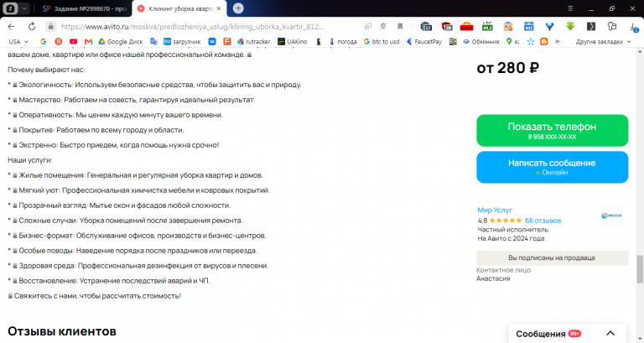Click the bookmark page icon in address bar
Image resolution: width=644 pixels, height=343 pixels.
point(400,26)
